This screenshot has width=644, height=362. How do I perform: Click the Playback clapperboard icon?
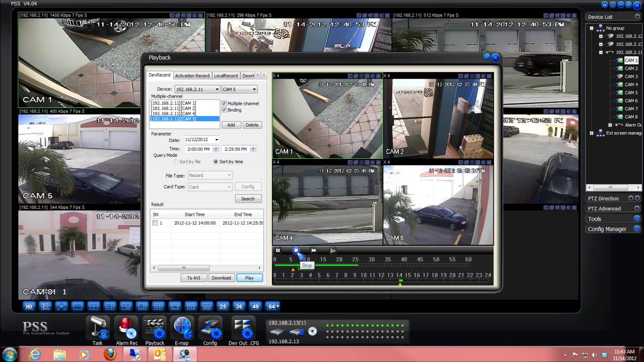[x=155, y=329]
